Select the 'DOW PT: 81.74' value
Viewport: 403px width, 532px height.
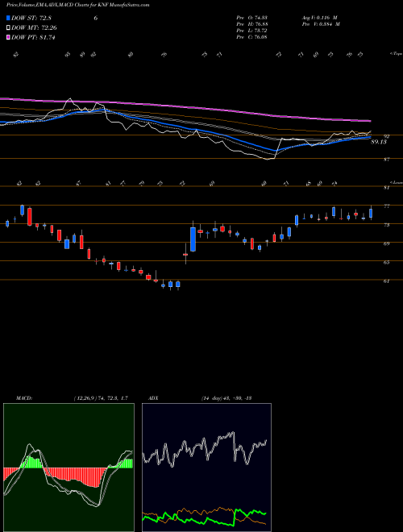click(x=33, y=37)
